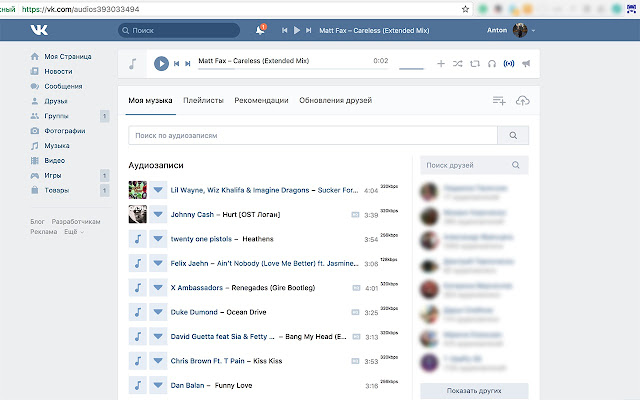
Task: Add the current track with the plus icon
Action: coord(441,63)
